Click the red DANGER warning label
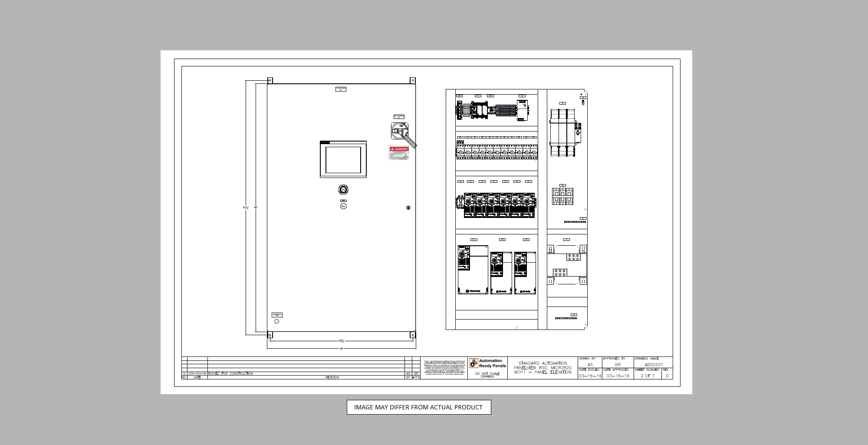 tap(399, 153)
